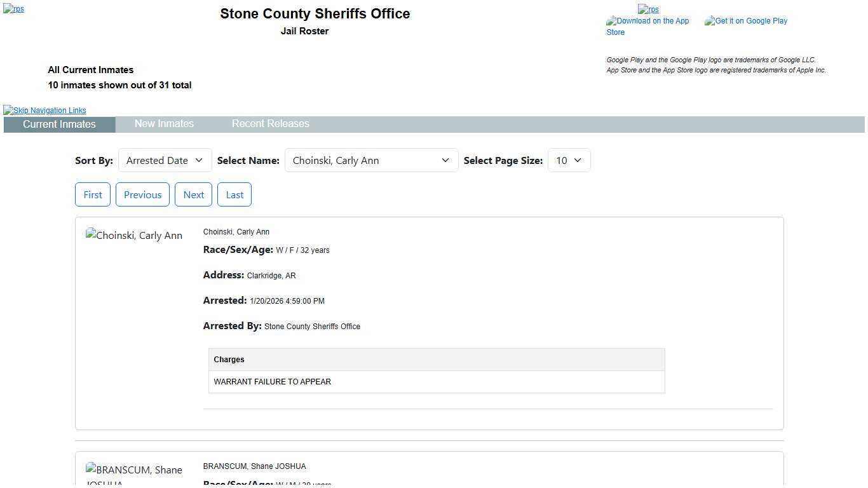Click the Stone County Sheriffs Office heading
The width and height of the screenshot is (868, 488).
point(315,14)
